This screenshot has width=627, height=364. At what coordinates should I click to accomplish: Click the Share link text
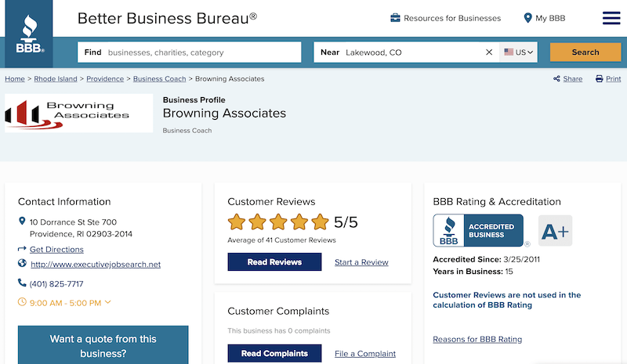coord(573,79)
